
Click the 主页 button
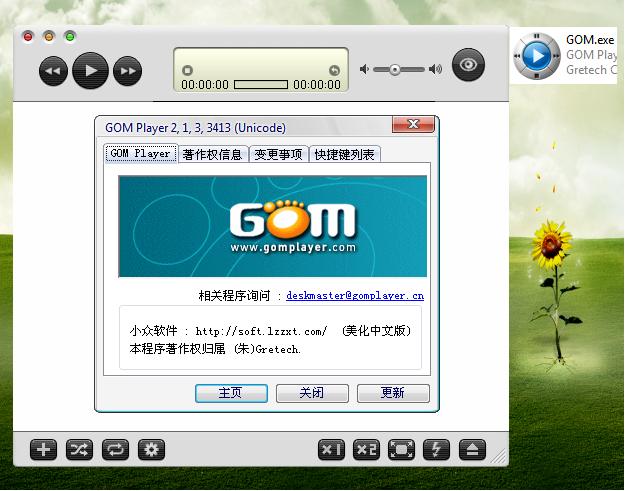point(231,393)
